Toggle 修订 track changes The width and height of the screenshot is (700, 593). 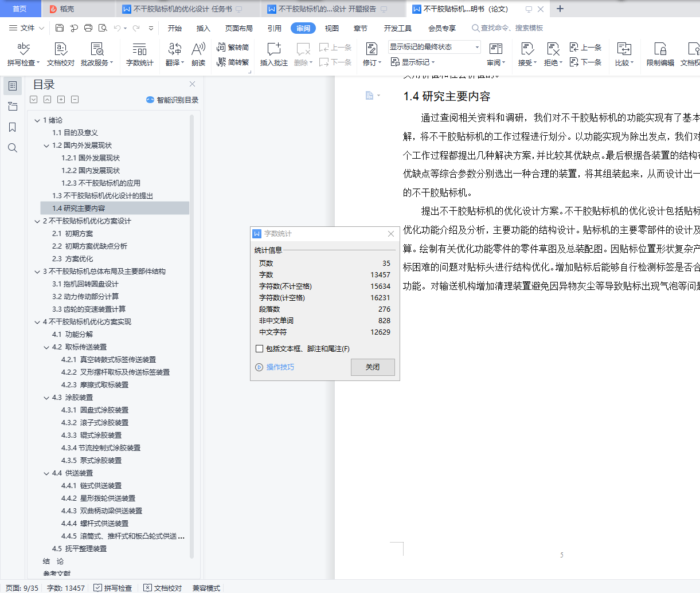click(371, 54)
